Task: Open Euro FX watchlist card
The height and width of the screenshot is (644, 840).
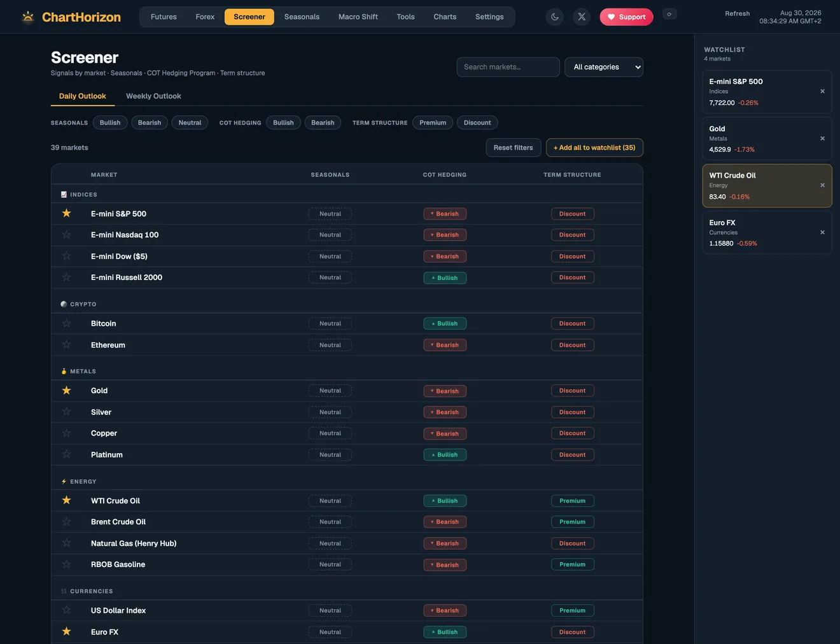Action: [767, 233]
